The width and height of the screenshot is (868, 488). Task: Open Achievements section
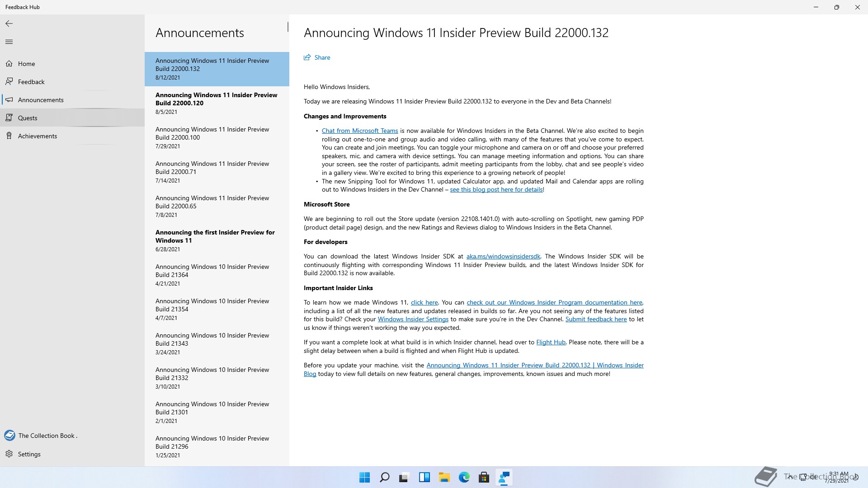pyautogui.click(x=72, y=136)
